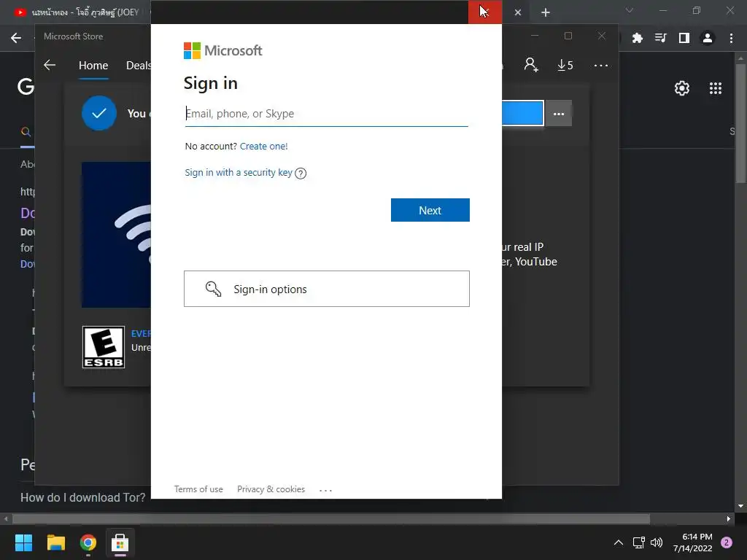Open Chrome three-dot menu
Viewport: 747px width, 560px height.
[x=731, y=38]
